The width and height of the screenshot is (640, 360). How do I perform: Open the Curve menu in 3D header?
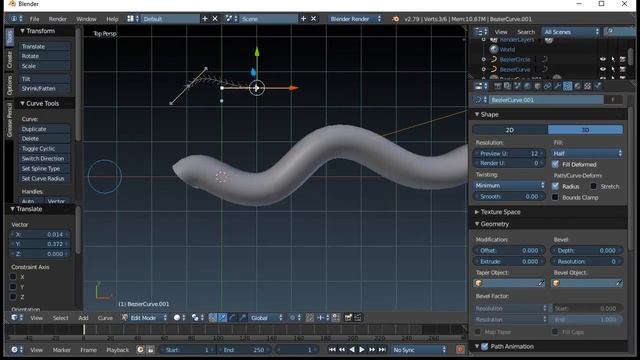coord(105,318)
